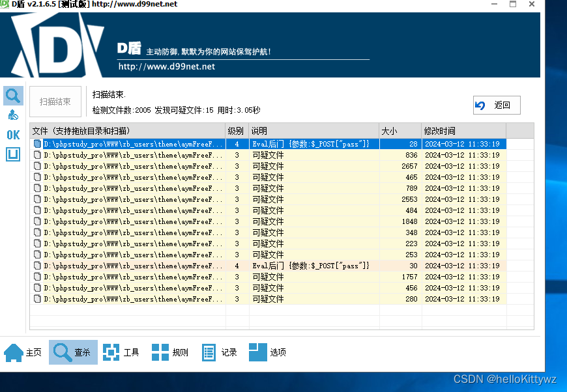Tick the checkbox of the size 465 row

(x=37, y=177)
